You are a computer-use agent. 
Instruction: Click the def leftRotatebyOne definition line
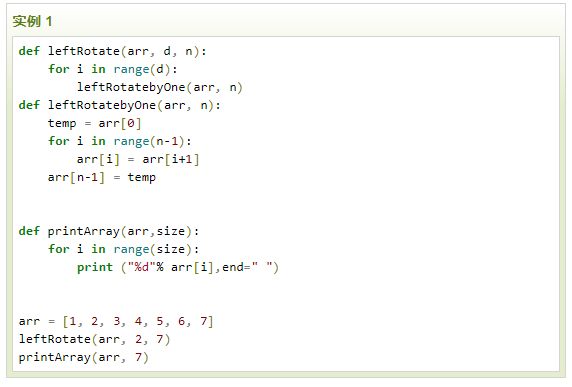click(x=120, y=105)
